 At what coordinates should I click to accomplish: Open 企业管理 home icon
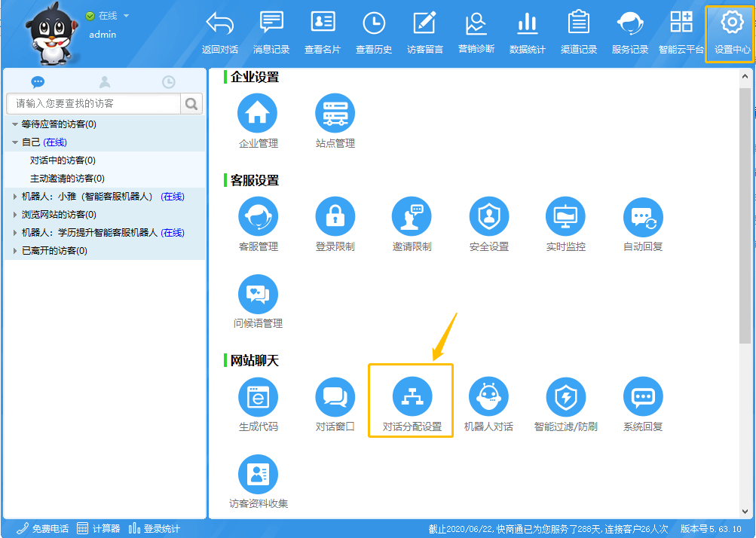tap(258, 114)
